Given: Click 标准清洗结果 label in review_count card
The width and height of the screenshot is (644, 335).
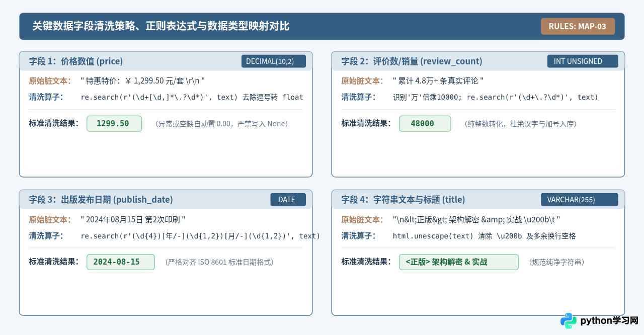Looking at the screenshot, I should (x=367, y=124).
